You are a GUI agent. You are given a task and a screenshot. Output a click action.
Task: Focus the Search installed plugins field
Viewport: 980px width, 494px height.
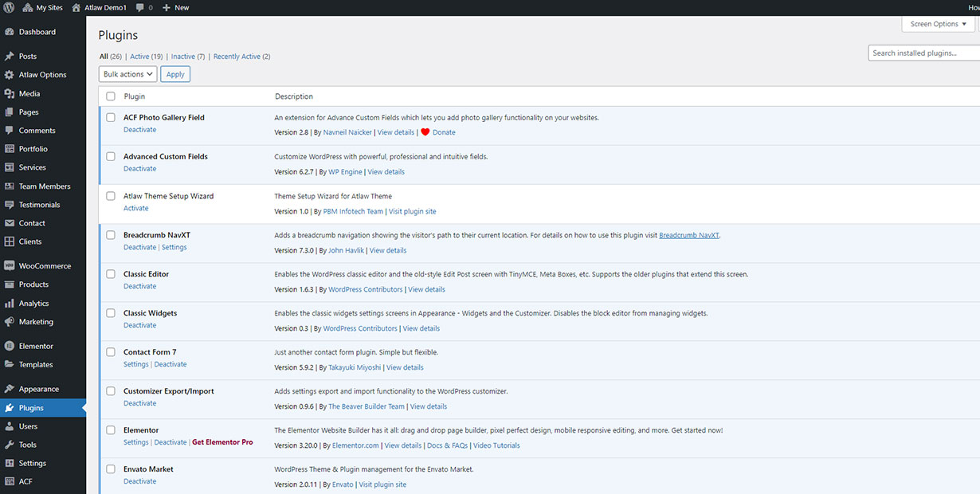click(x=923, y=53)
